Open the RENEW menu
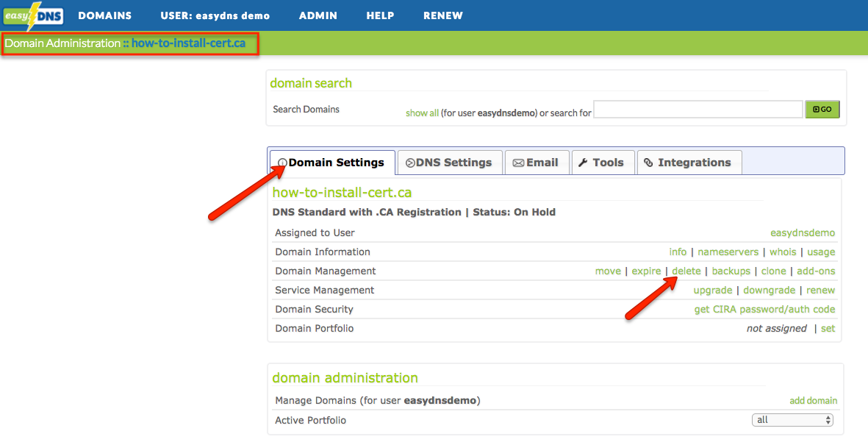The image size is (868, 445). tap(443, 15)
